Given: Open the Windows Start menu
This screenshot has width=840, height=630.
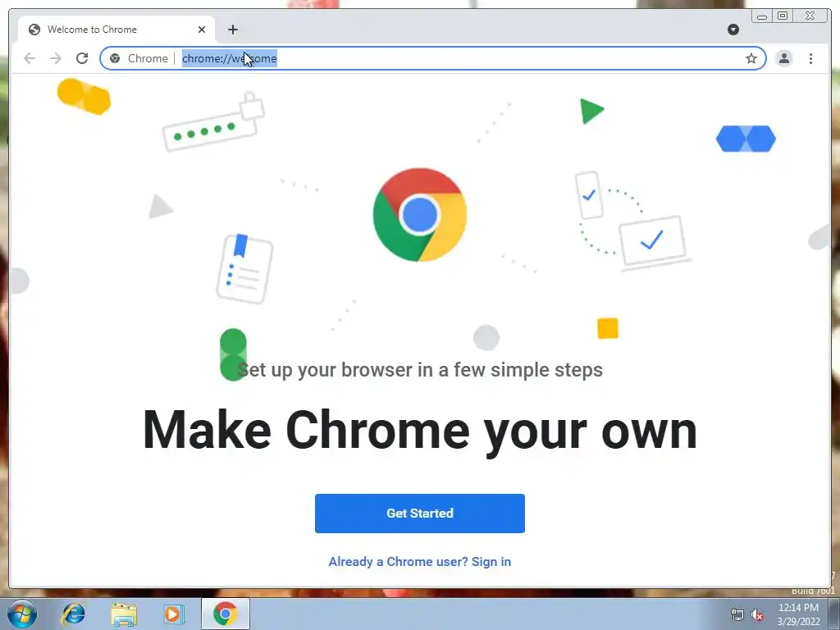Looking at the screenshot, I should (x=22, y=614).
